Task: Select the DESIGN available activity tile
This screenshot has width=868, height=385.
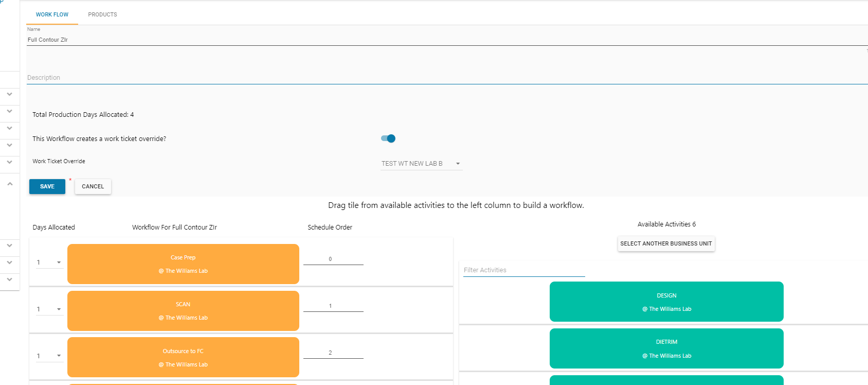Action: 666,302
